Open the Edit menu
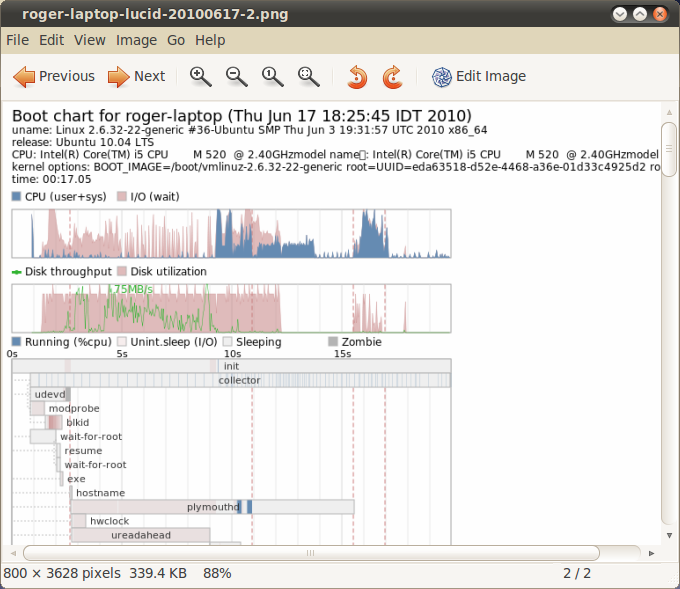This screenshot has width=680, height=589. 52,40
